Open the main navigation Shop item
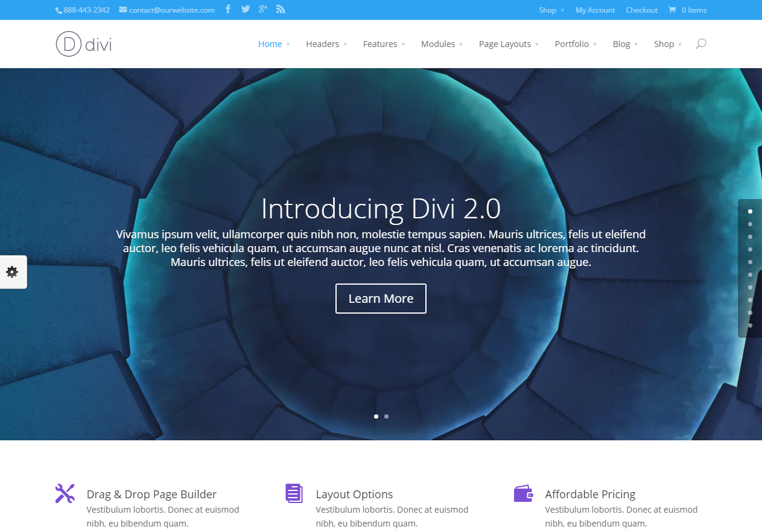Image resolution: width=762 pixels, height=532 pixels. click(664, 44)
